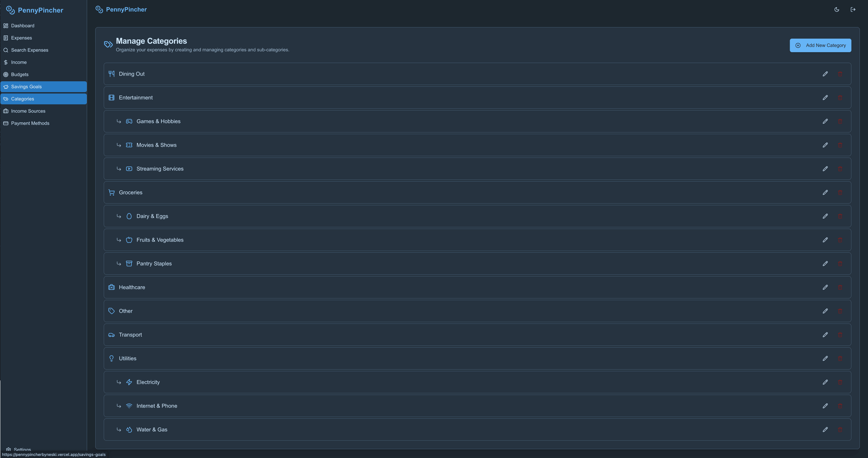The image size is (868, 458).
Task: Edit the Healthcare category
Action: [x=825, y=287]
